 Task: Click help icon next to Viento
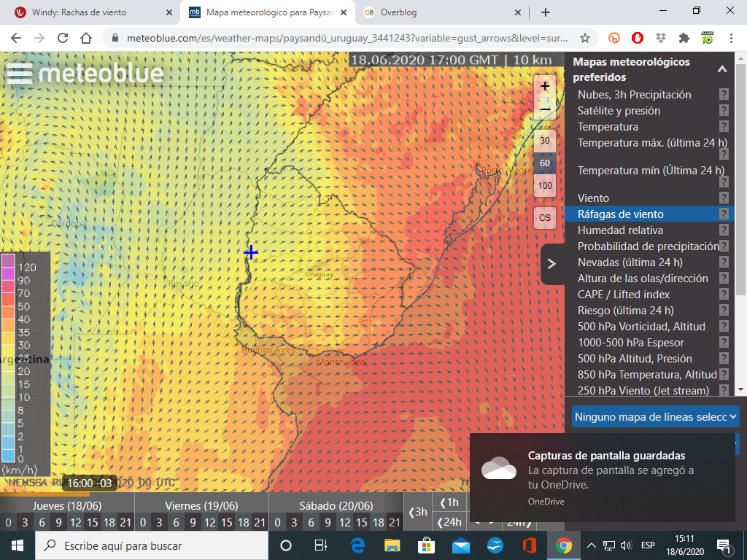724,198
